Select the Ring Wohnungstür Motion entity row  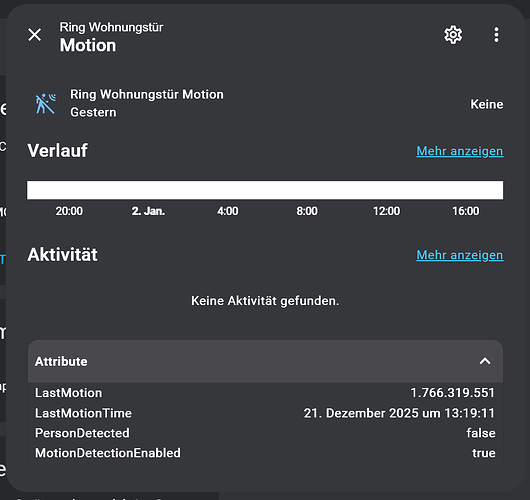click(265, 103)
